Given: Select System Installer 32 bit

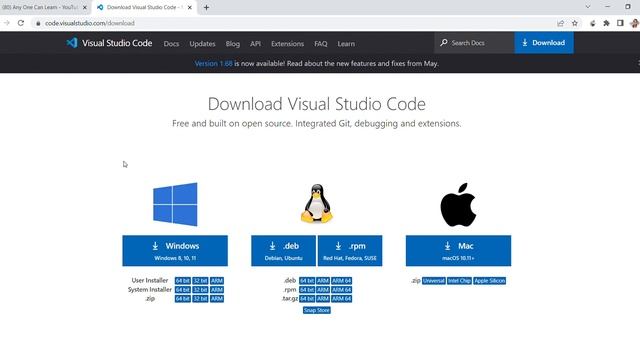Looking at the screenshot, I should coord(200,290).
